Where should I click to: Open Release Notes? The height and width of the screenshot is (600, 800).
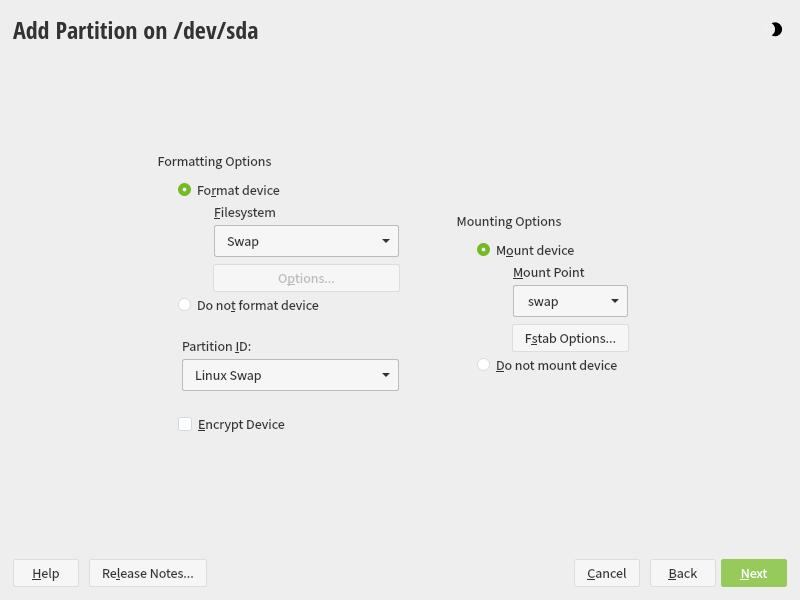pos(148,573)
